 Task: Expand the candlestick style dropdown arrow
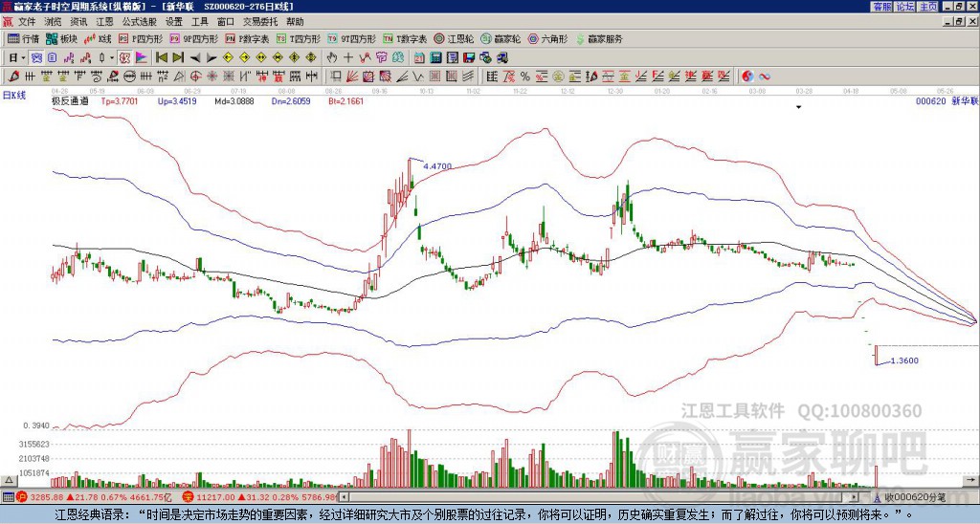[112, 58]
